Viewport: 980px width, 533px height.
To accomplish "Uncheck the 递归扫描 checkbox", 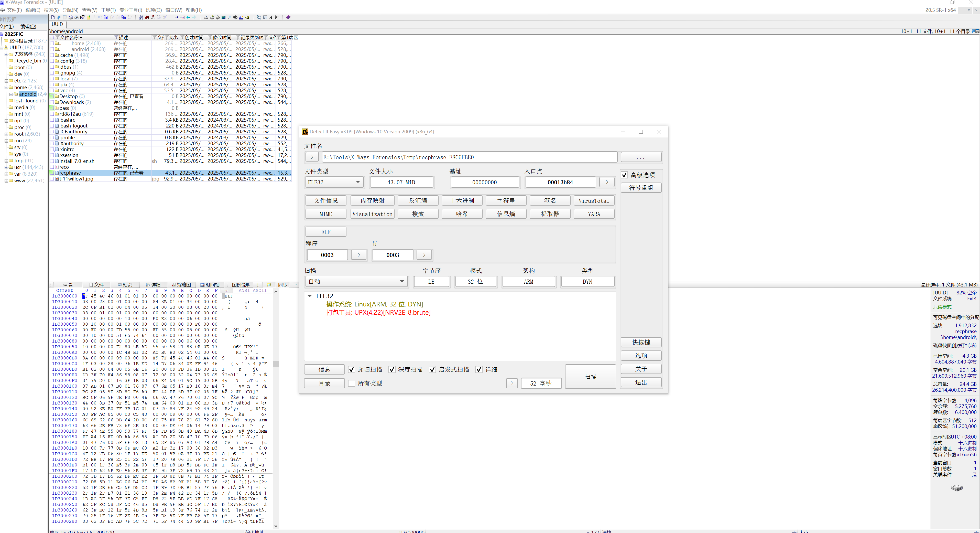I will [x=352, y=369].
